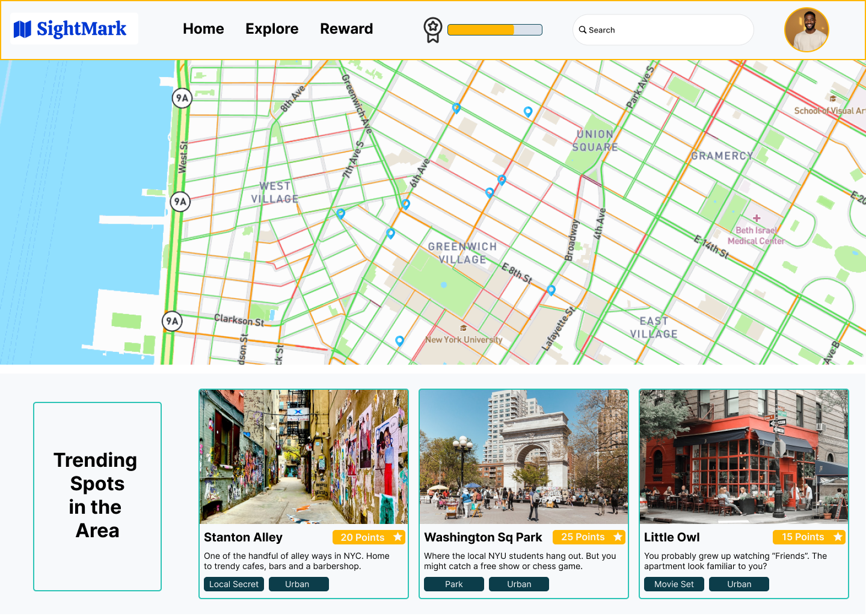This screenshot has width=866, height=616.
Task: Select the Urban tag on Washington Sq Park card
Action: 519,584
